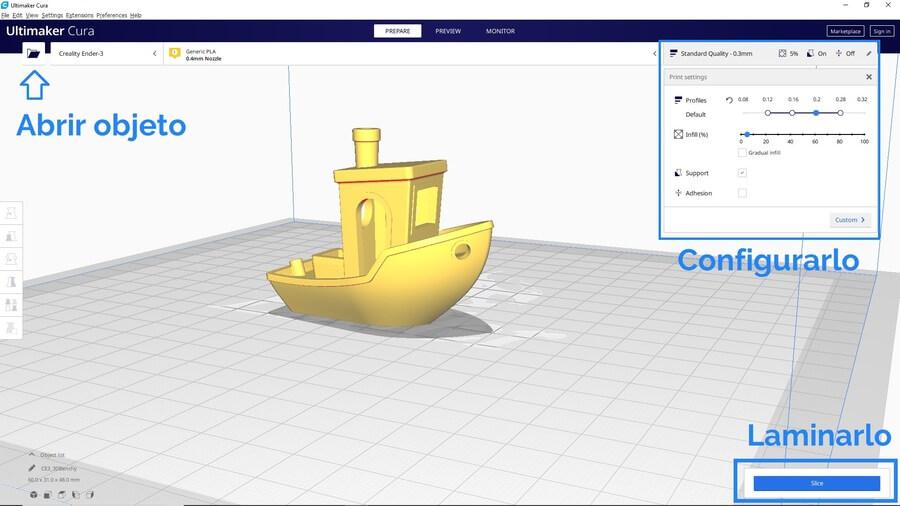Click the Support icon in print settings

[x=678, y=173]
